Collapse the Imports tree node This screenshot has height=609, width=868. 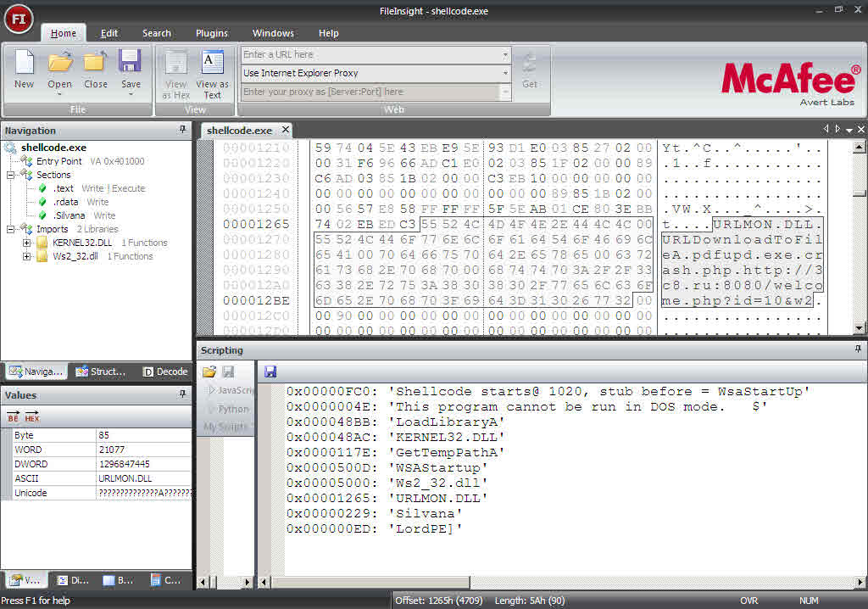click(x=10, y=229)
